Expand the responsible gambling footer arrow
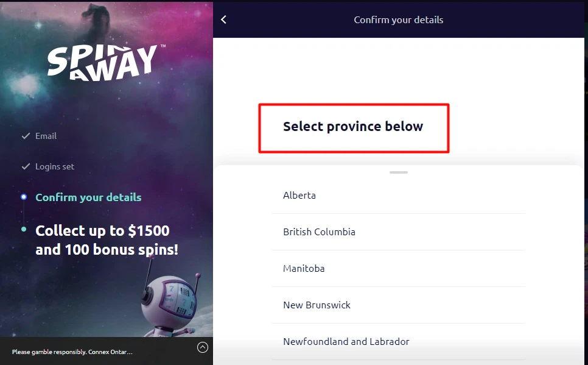Image resolution: width=588 pixels, height=365 pixels. pos(203,347)
